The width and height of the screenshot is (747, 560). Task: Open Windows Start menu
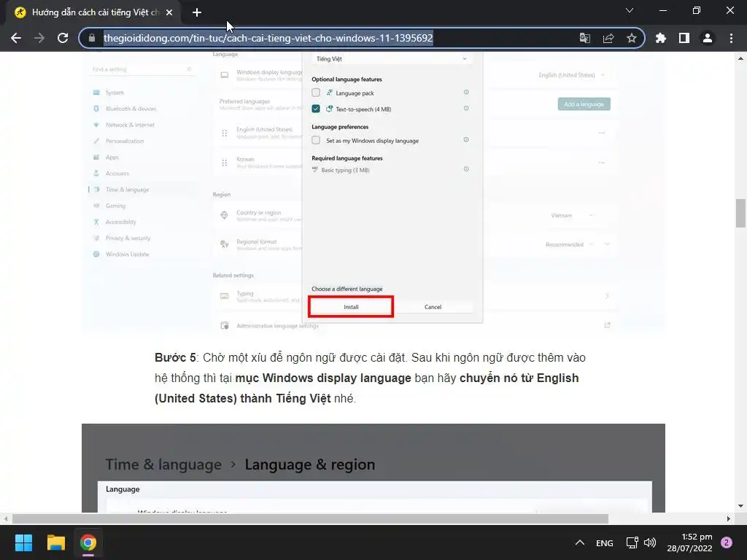(x=23, y=542)
